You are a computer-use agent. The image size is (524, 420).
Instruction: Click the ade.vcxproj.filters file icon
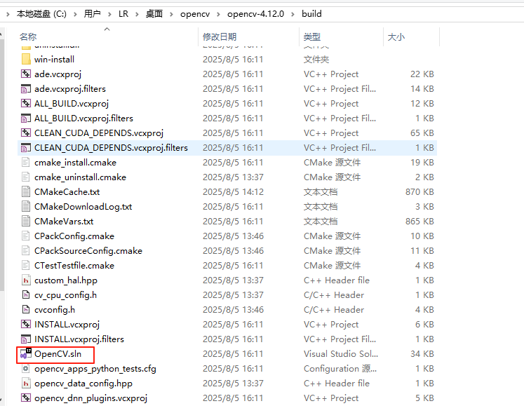26,89
